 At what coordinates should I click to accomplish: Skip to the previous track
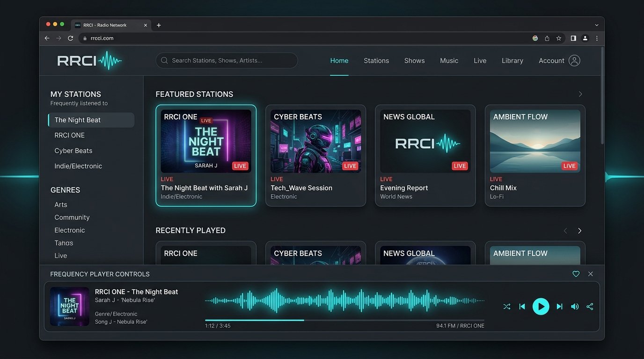pos(522,307)
